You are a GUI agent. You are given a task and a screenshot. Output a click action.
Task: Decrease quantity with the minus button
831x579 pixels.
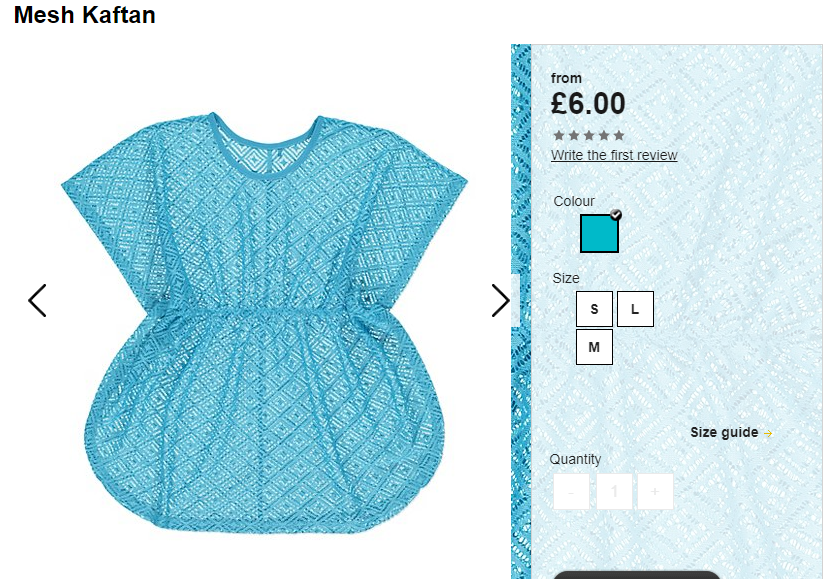click(571, 492)
